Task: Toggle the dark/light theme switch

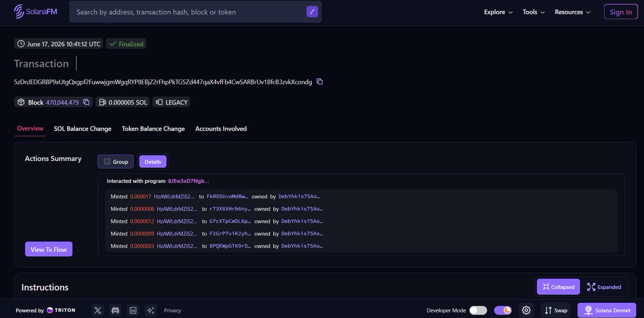Action: click(503, 310)
